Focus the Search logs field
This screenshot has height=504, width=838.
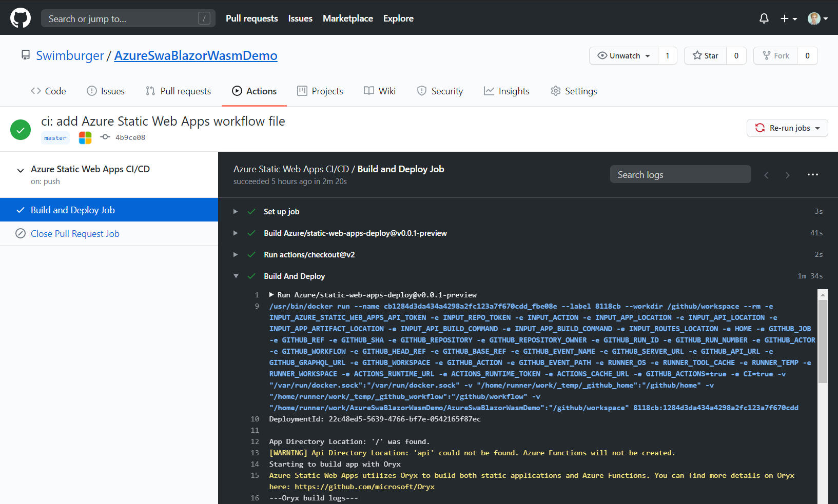click(x=680, y=174)
